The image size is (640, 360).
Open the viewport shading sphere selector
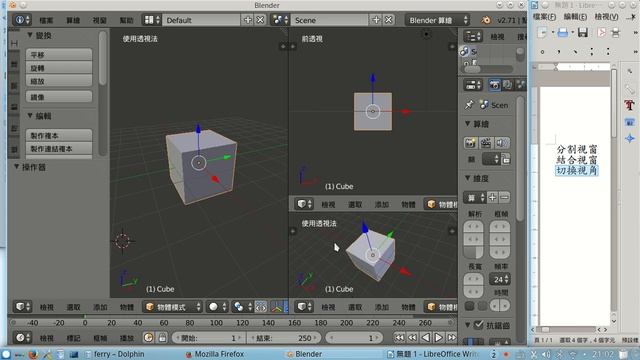tap(217, 307)
